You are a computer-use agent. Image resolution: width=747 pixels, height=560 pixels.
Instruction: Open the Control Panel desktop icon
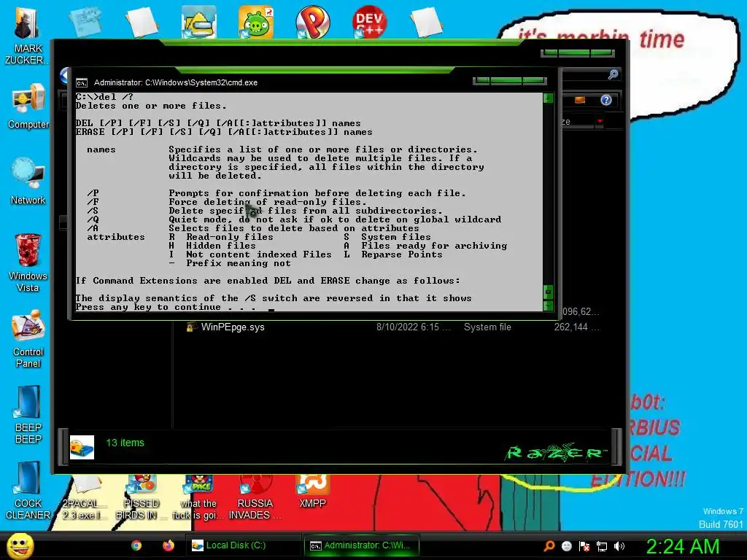tap(28, 338)
